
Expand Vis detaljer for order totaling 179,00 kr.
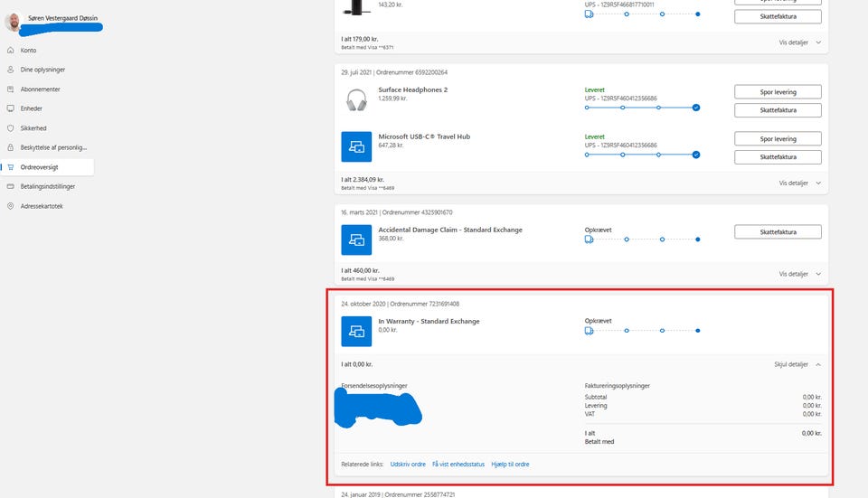(800, 42)
